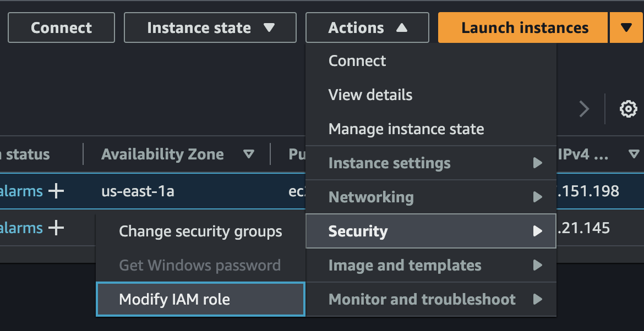Open Launch instances split-button dropdown arrow

pyautogui.click(x=626, y=27)
